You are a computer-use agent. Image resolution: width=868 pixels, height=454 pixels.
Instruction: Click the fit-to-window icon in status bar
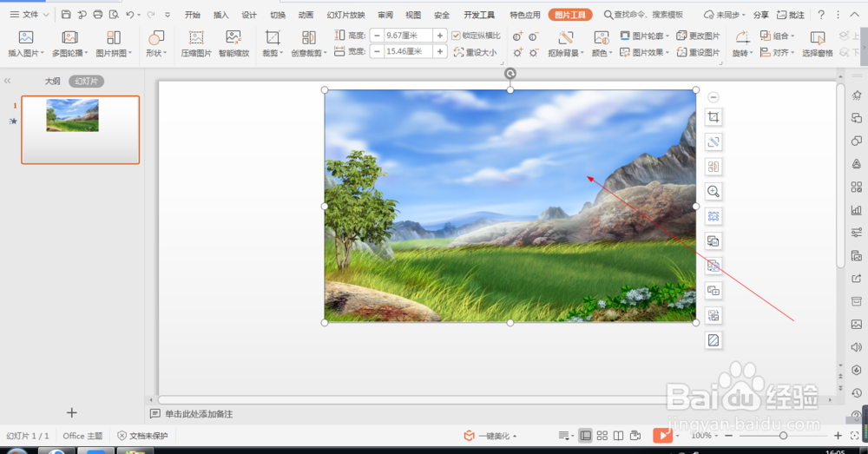pos(855,436)
